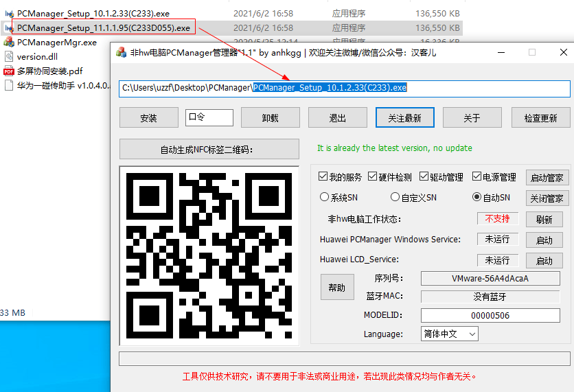
Task: Click the app icon in the title bar
Action: [121, 53]
